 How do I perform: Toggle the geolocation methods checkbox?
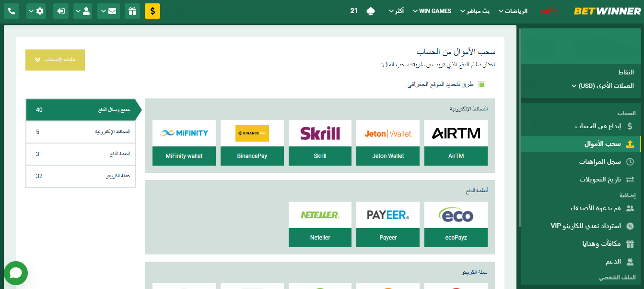pos(481,85)
